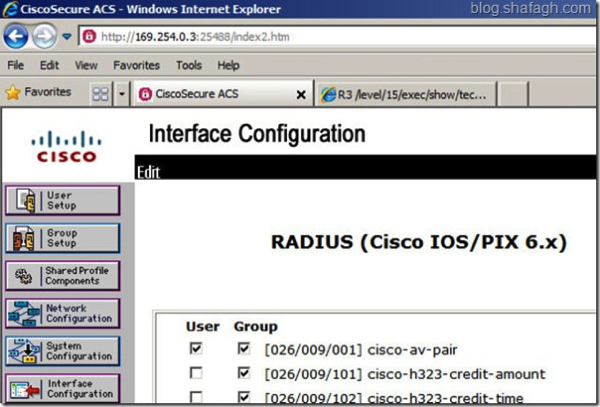
Task: Check User box for cisco-h323-credit-time
Action: click(196, 397)
